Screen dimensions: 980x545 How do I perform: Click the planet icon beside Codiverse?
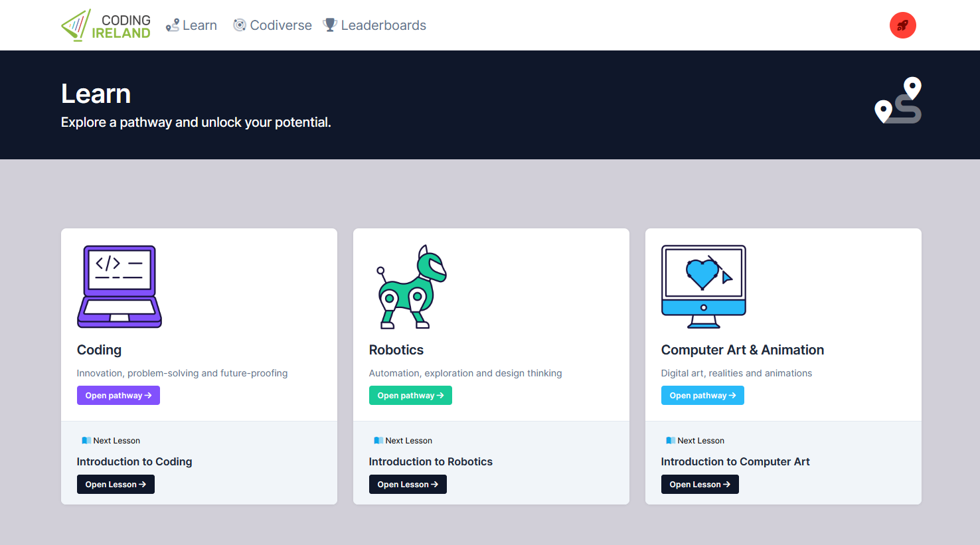[x=239, y=25]
